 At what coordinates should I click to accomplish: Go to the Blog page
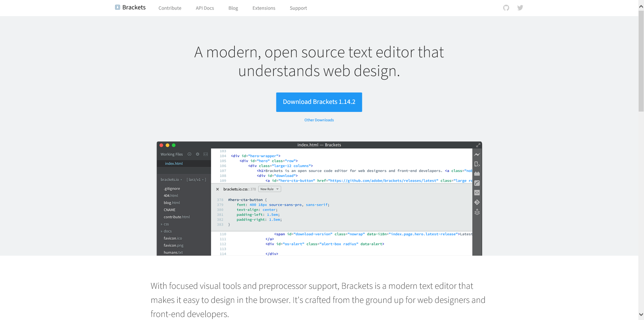click(233, 8)
